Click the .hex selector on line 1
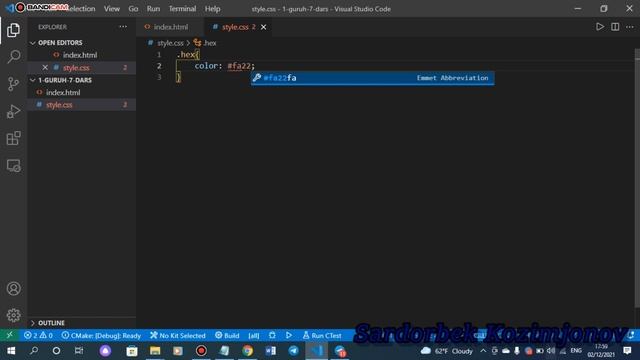Screen dimensions: 640x360 point(186,55)
